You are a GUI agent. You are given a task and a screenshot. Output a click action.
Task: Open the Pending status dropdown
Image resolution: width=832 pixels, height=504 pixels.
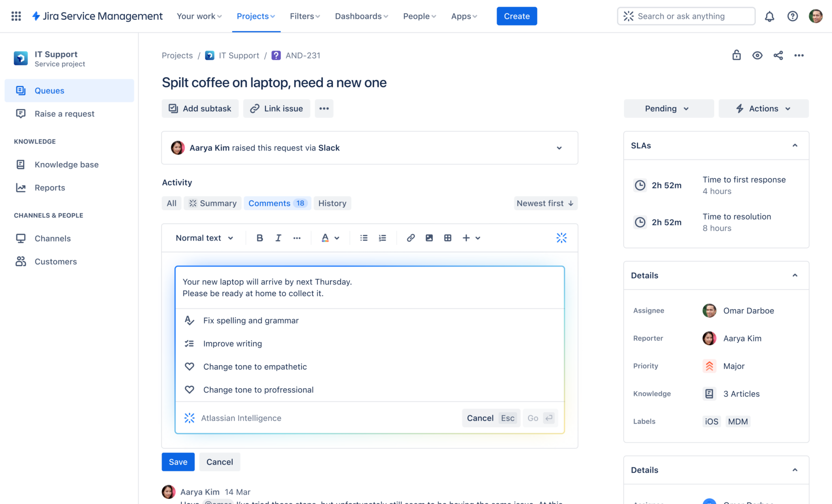point(668,109)
